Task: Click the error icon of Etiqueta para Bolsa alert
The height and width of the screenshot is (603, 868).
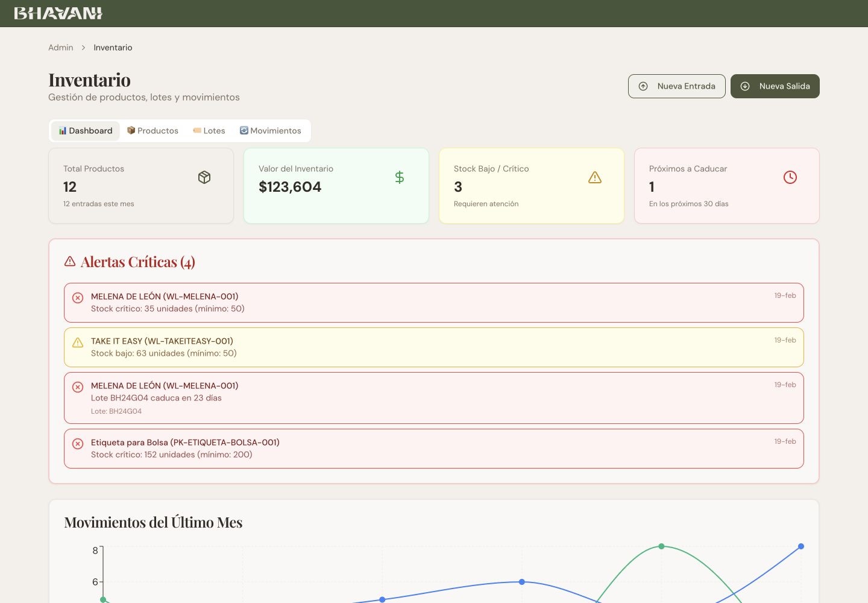Action: pos(78,444)
